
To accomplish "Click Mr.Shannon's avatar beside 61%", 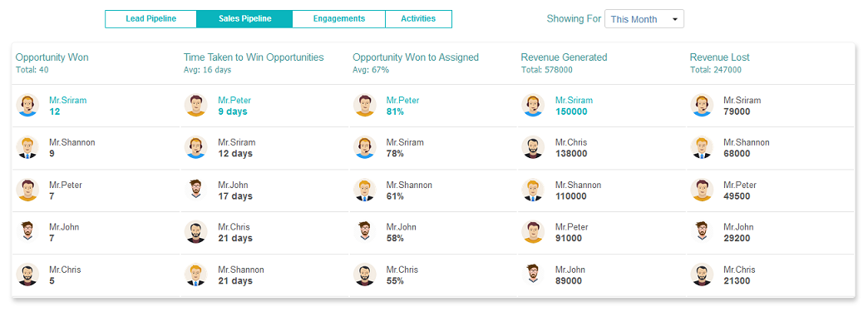I will [365, 190].
